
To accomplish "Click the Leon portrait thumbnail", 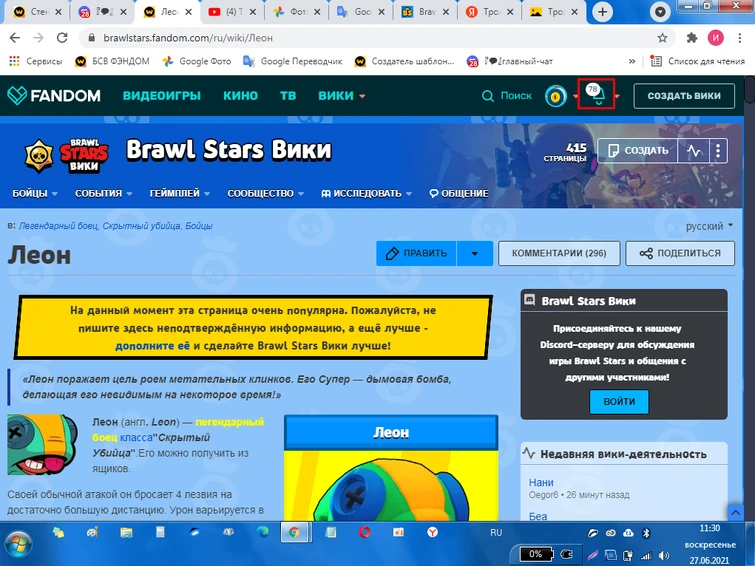I will coord(42,444).
